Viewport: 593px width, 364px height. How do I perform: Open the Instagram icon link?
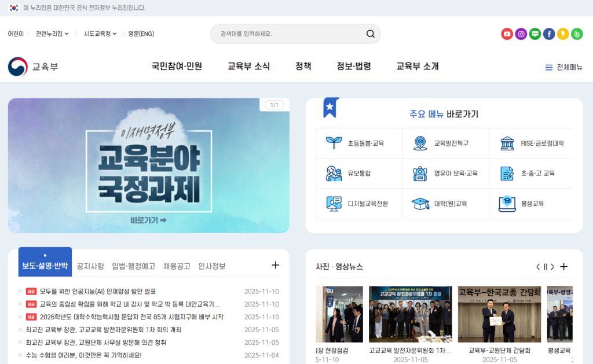(521, 34)
